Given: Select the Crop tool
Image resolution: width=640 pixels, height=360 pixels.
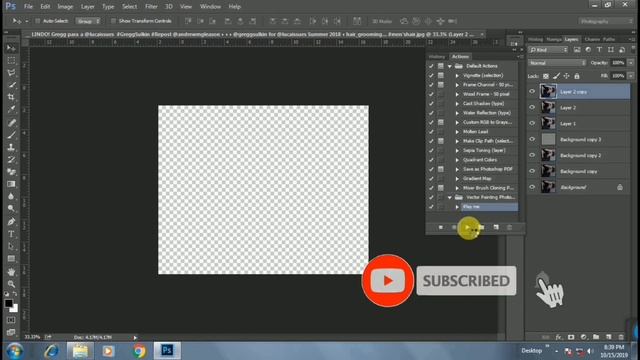Looking at the screenshot, I should tap(11, 97).
